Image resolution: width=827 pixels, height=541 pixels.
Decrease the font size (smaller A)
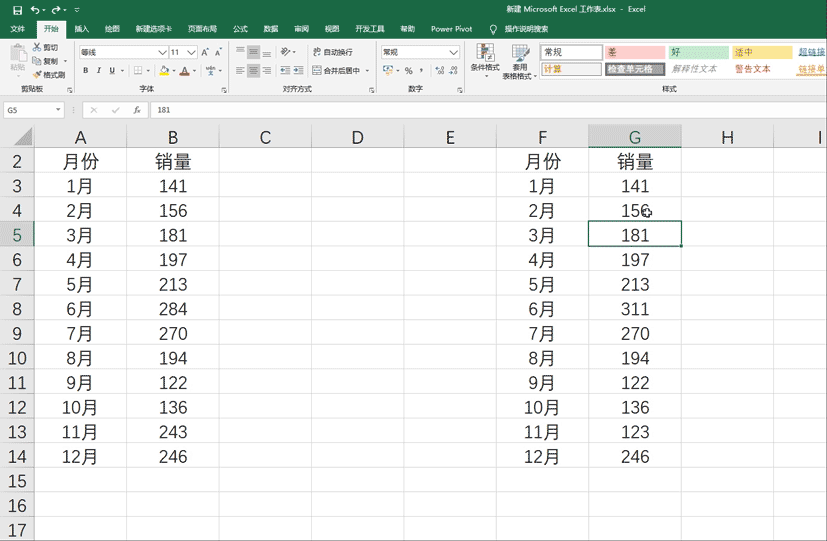[x=218, y=52]
